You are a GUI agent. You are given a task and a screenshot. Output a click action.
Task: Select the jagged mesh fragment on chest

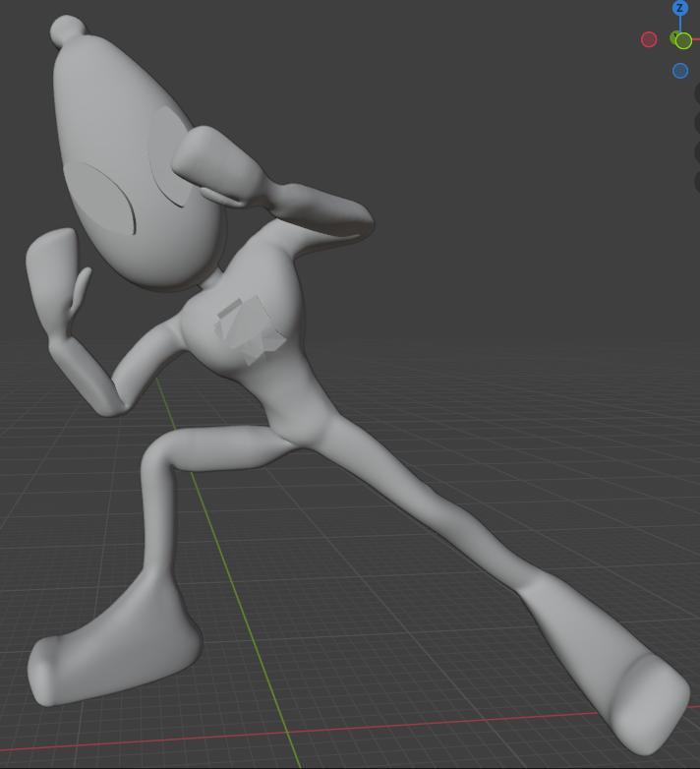(x=250, y=329)
